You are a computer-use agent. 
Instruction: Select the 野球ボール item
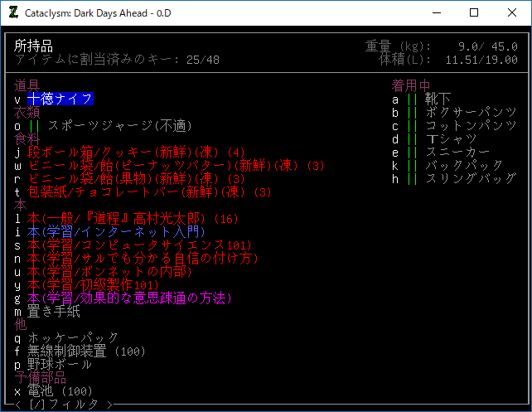coord(60,364)
